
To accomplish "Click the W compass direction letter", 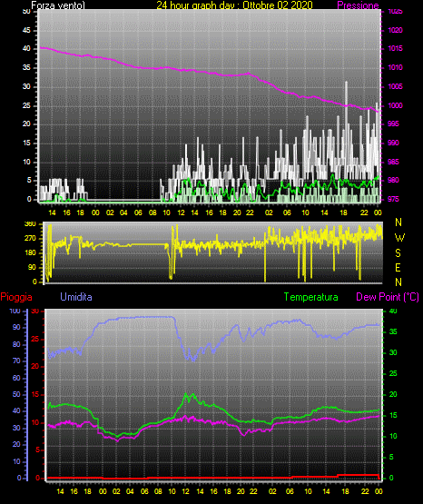I will coord(399,238).
